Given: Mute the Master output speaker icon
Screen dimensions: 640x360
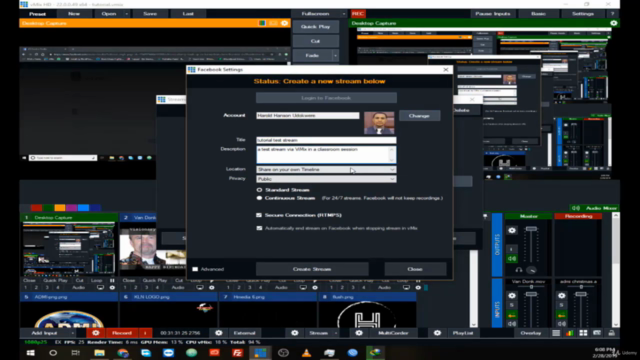Looking at the screenshot, I should (512, 259).
